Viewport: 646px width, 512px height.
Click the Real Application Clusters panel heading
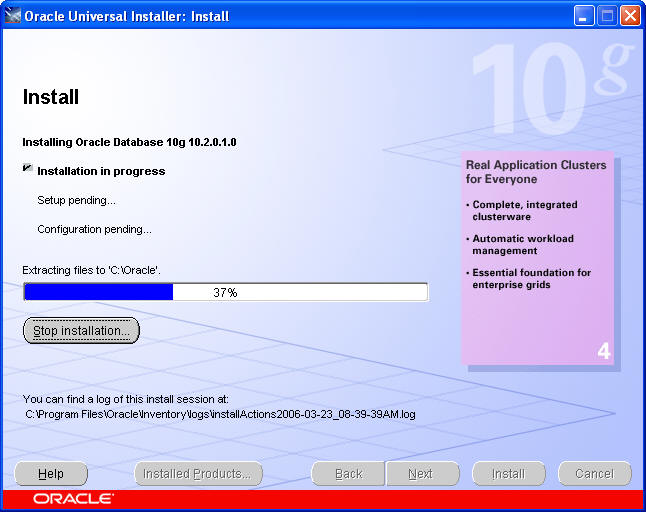click(x=536, y=172)
